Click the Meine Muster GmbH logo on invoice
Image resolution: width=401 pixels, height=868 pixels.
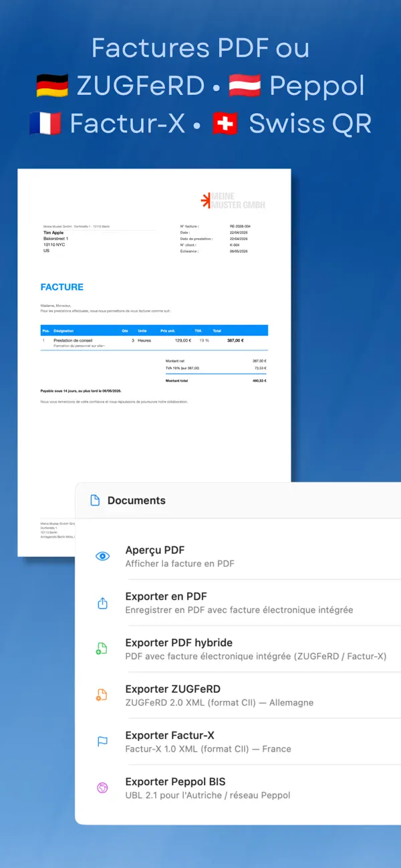tap(233, 201)
